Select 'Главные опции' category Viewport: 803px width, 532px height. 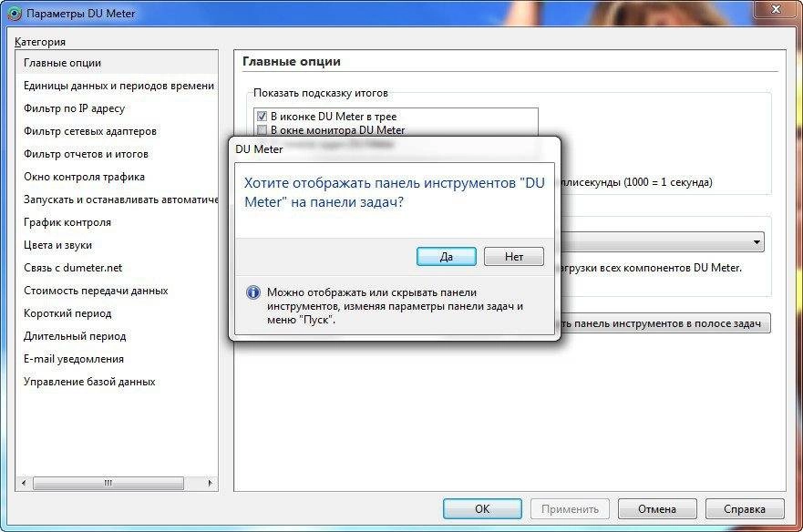[117, 63]
